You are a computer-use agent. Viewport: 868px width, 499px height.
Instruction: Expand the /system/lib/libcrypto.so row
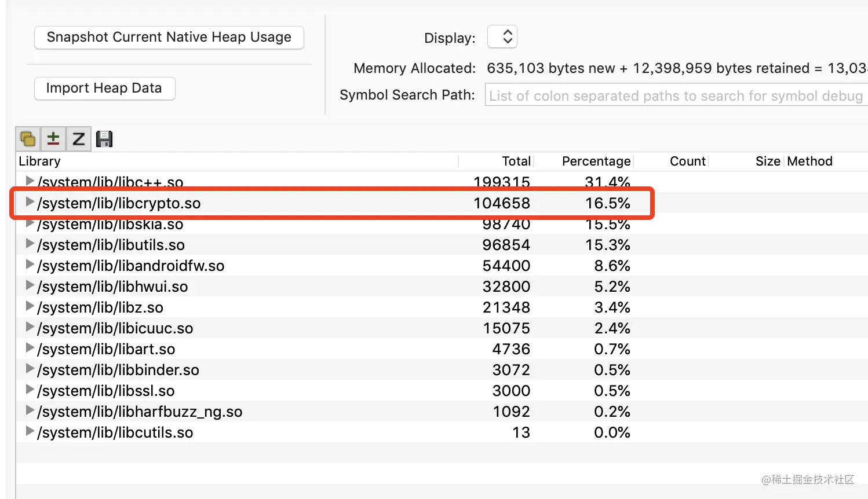click(30, 202)
